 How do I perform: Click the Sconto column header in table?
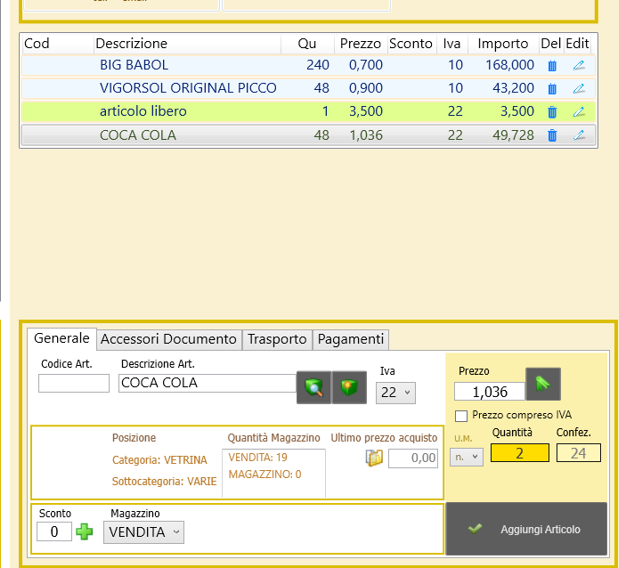411,43
